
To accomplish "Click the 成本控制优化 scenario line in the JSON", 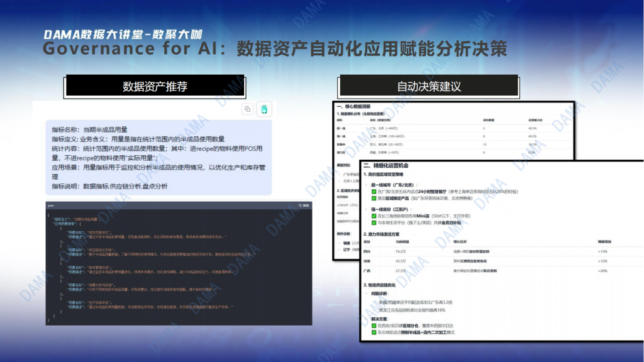I will [89, 233].
